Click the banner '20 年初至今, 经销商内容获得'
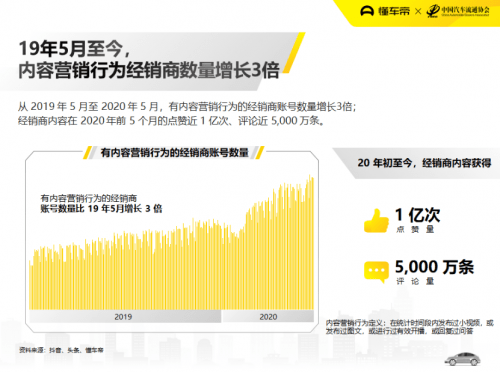The image size is (500, 372). [x=424, y=163]
